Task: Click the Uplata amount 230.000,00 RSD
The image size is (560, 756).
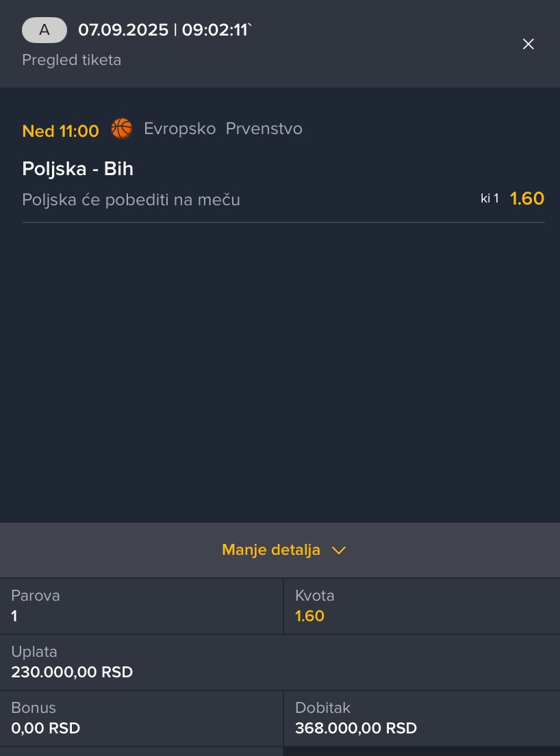Action: click(72, 672)
